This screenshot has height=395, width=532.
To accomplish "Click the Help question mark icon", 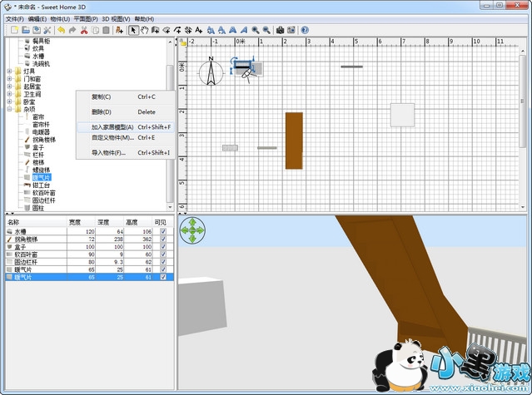I will 305,30.
